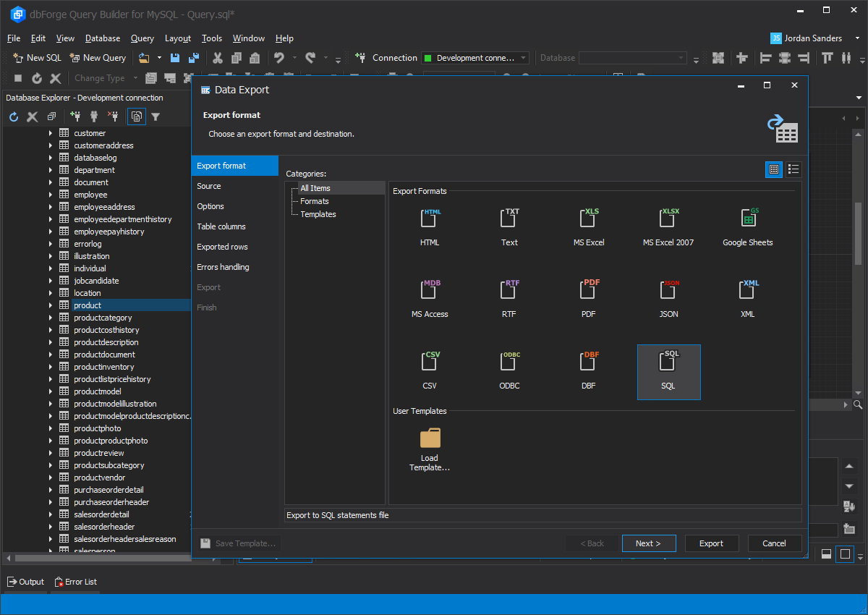Go to the Options wizard page

(235, 206)
